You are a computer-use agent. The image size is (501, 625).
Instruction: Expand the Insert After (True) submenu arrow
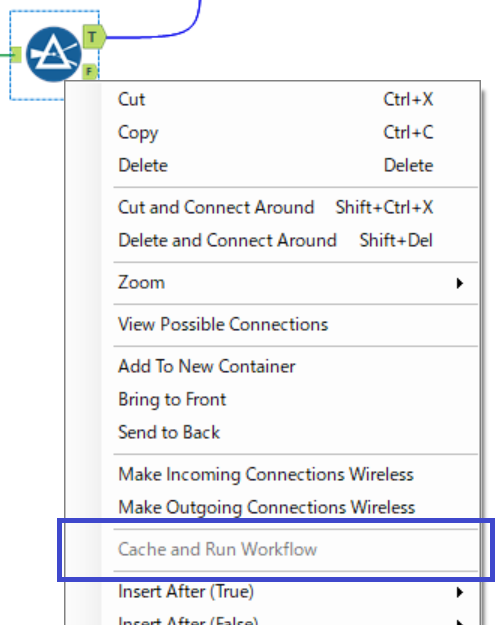pos(460,592)
